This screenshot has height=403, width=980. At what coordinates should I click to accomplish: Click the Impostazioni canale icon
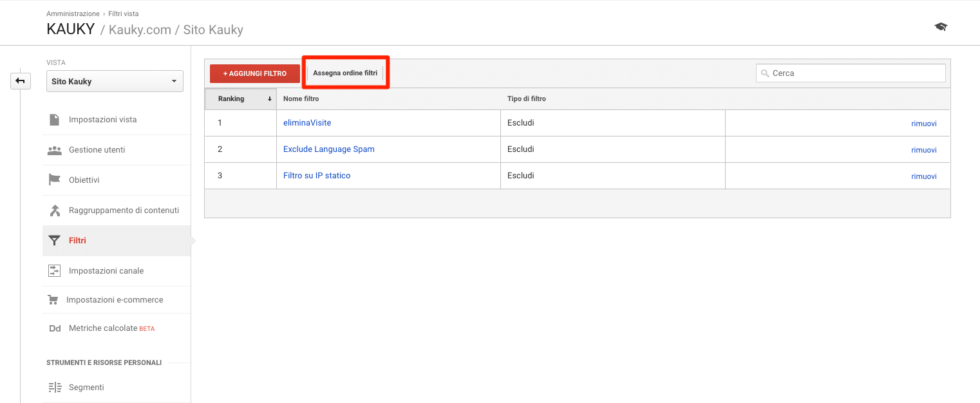(55, 270)
